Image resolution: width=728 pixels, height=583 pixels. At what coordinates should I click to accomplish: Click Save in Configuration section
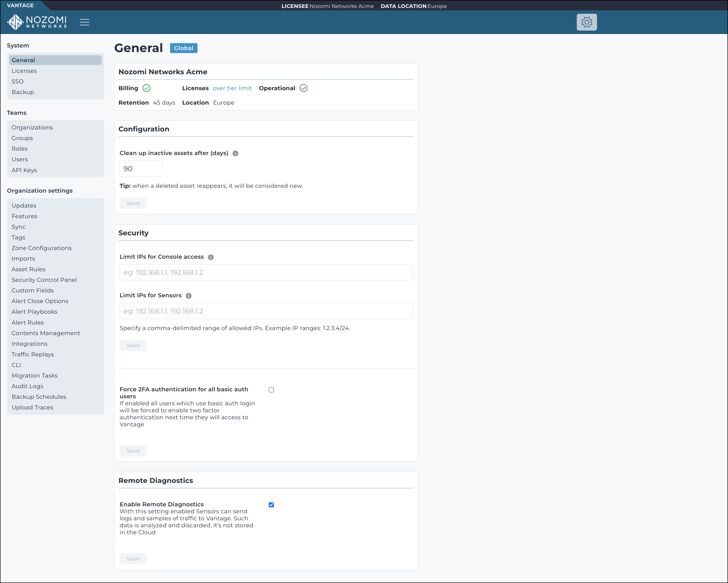(133, 203)
